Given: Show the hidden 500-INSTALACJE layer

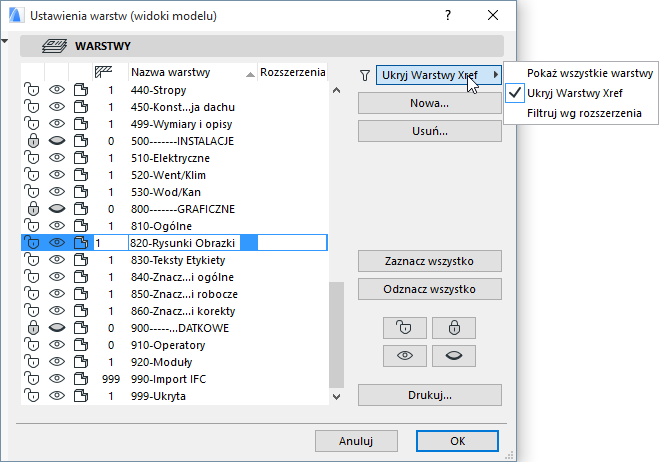Looking at the screenshot, I should [x=57, y=140].
